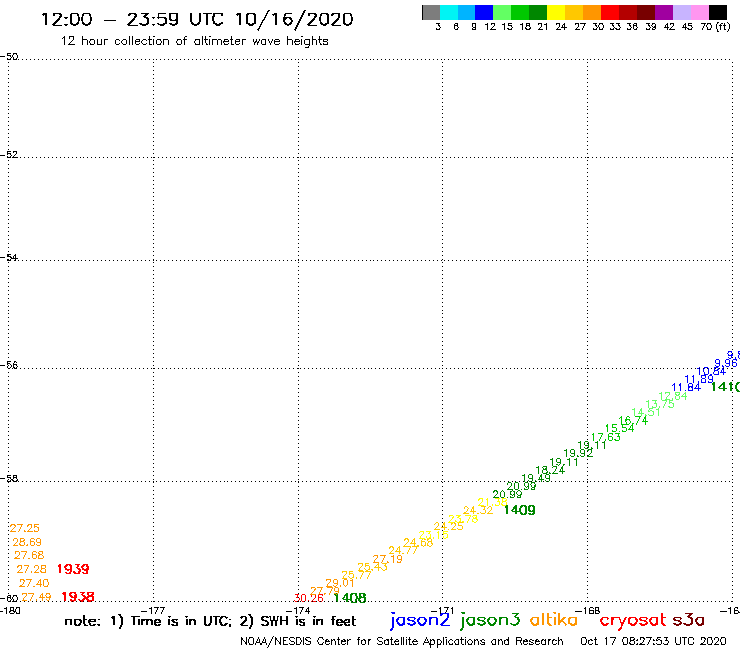740x650 pixels.
Task: Click the jason3 satellite legend label
Action: pyautogui.click(x=490, y=620)
